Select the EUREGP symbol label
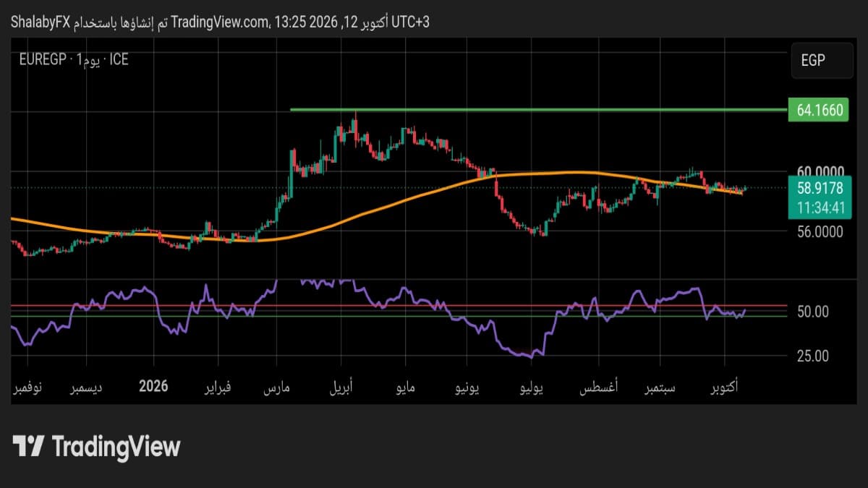The height and width of the screenshot is (488, 868). tap(42, 60)
